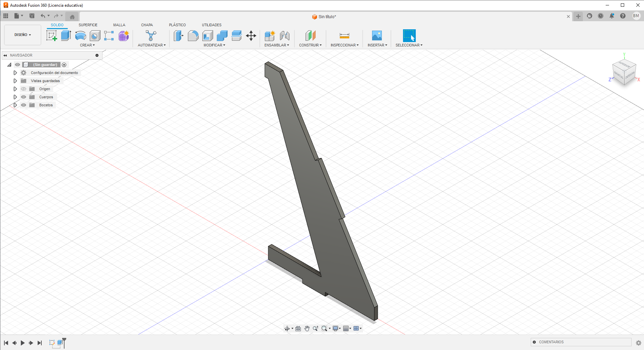Select the Revolve tool
The width and height of the screenshot is (644, 350).
click(x=80, y=36)
